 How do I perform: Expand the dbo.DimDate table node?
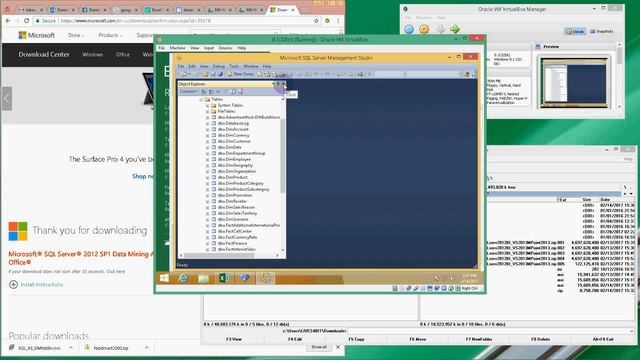click(x=207, y=147)
